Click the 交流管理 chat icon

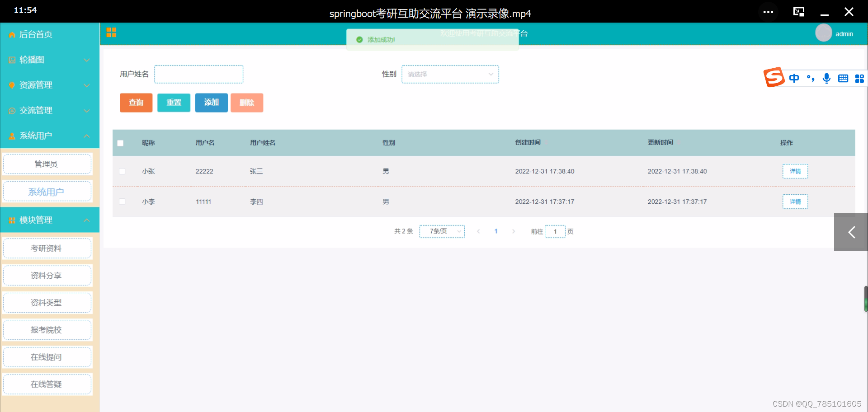point(11,110)
